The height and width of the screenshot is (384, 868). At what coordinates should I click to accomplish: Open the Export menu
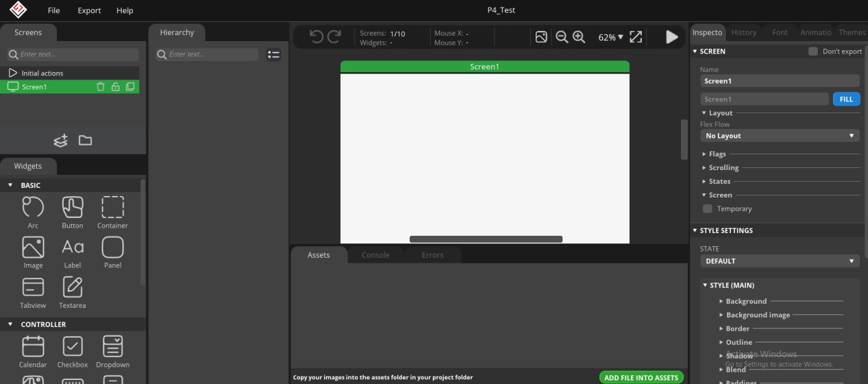point(89,10)
